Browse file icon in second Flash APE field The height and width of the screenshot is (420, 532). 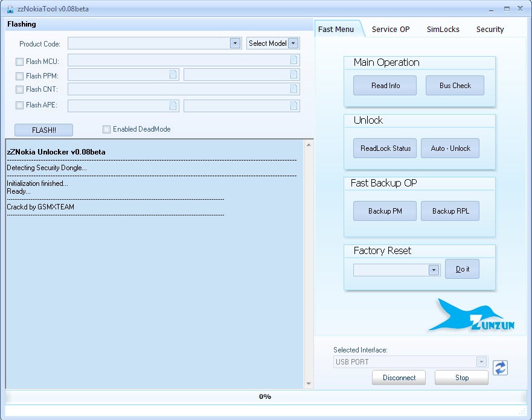294,106
